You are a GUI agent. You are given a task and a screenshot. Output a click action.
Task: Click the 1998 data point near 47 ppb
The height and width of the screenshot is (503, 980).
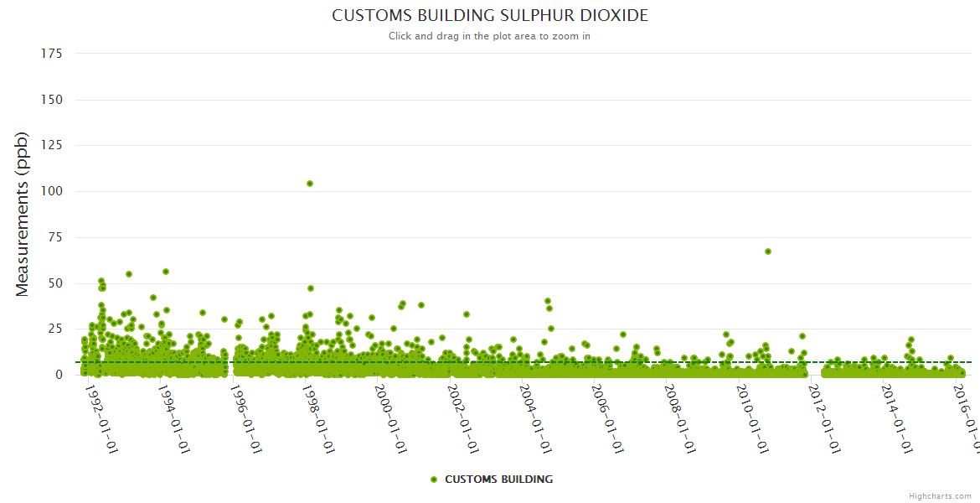(x=311, y=288)
